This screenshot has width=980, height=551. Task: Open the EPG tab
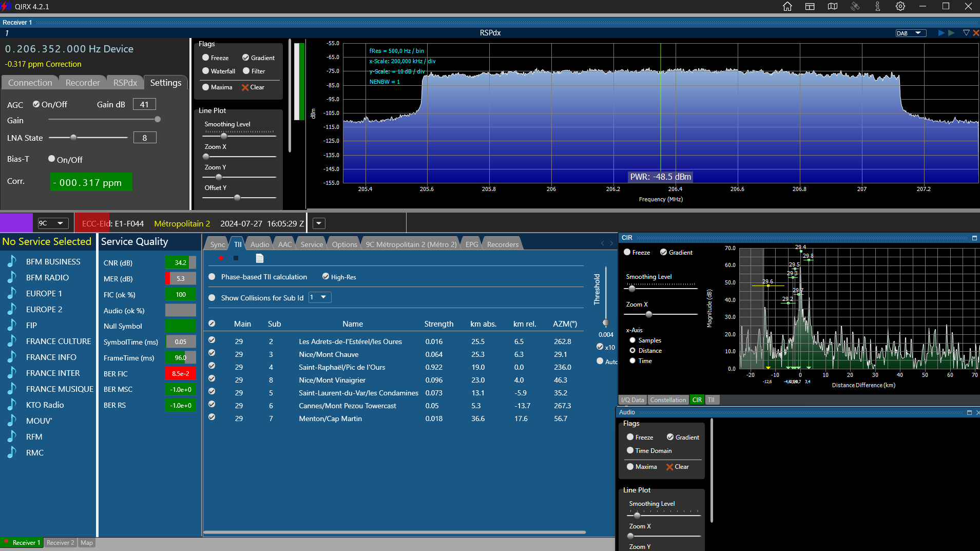(471, 244)
